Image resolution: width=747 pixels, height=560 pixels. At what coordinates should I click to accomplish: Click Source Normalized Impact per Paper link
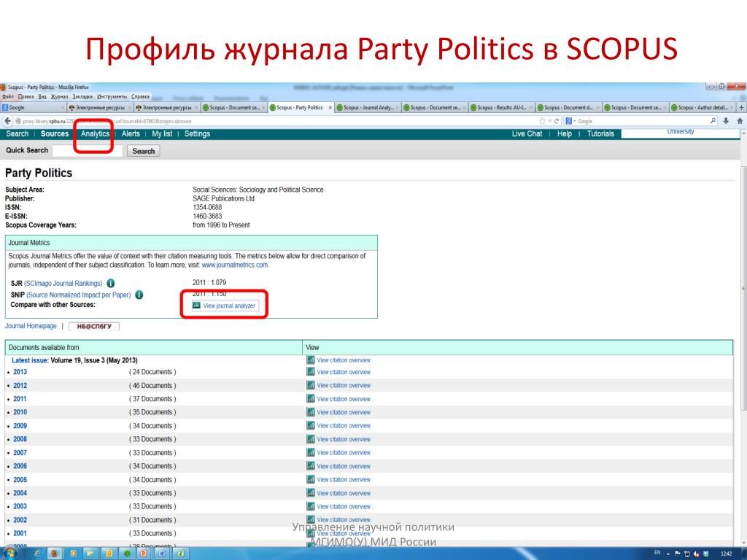(x=79, y=295)
